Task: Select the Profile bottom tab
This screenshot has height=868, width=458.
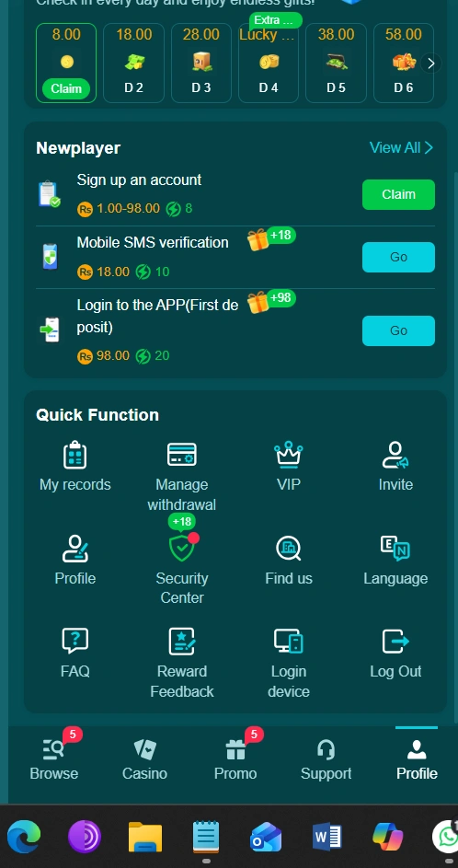Action: click(x=417, y=760)
